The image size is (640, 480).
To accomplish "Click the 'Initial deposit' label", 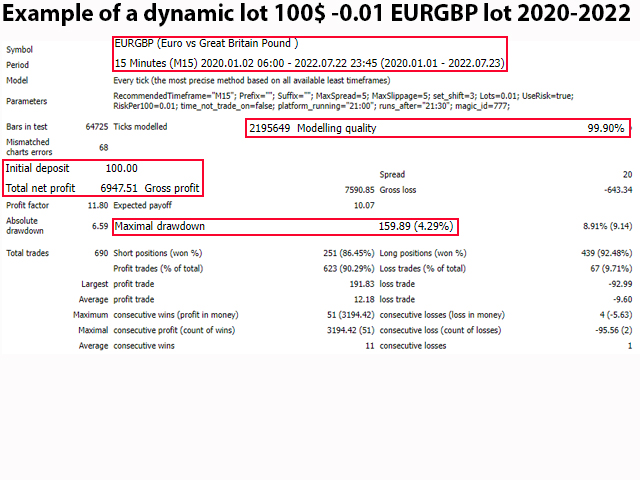I will (x=37, y=168).
